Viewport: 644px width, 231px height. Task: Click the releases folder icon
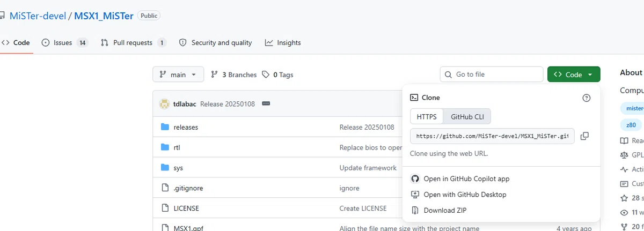[x=165, y=127]
